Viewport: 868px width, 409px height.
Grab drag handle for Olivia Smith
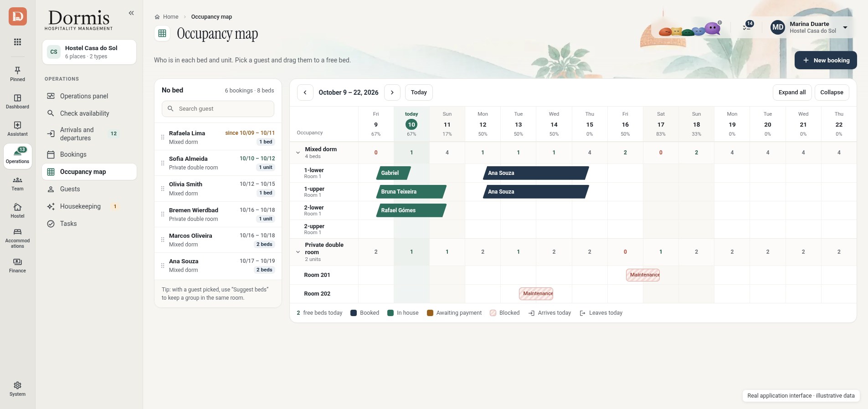pyautogui.click(x=163, y=189)
